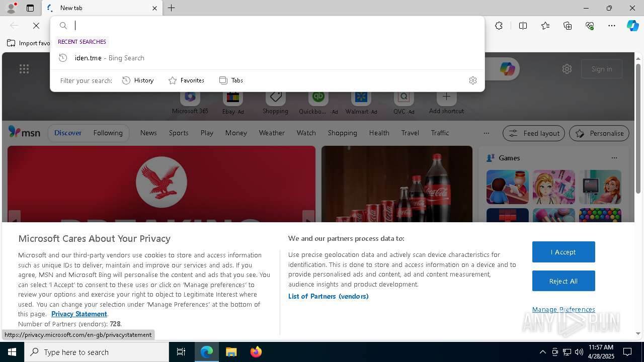Show hidden system tray icons
644x362 pixels.
pyautogui.click(x=542, y=352)
